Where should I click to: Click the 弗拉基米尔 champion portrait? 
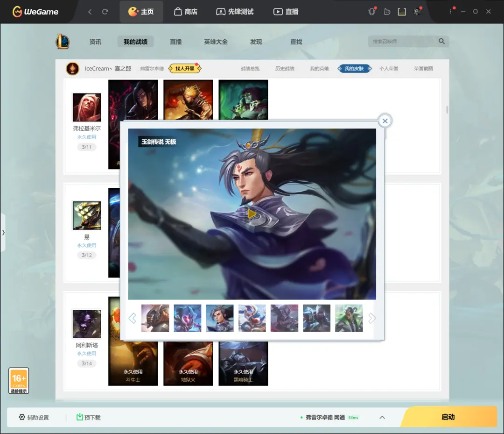pos(87,107)
